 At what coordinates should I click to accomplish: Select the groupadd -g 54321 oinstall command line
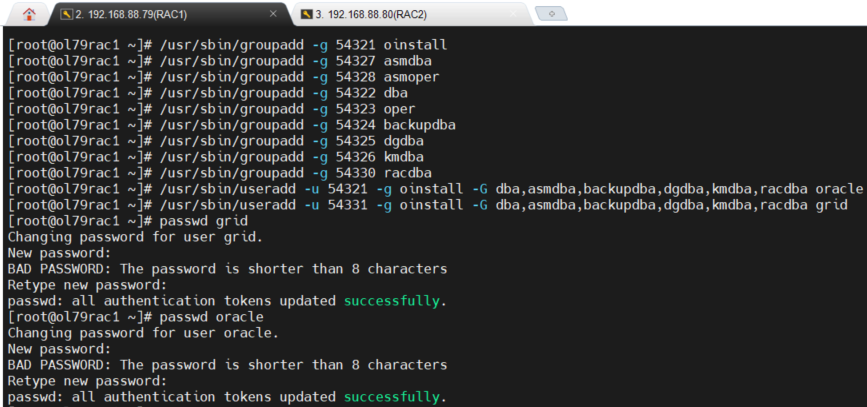pyautogui.click(x=227, y=45)
